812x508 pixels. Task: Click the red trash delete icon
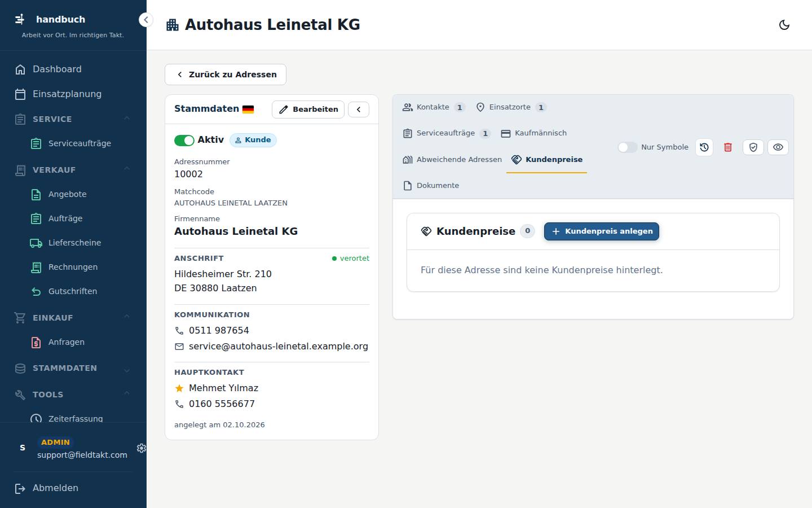(x=728, y=147)
